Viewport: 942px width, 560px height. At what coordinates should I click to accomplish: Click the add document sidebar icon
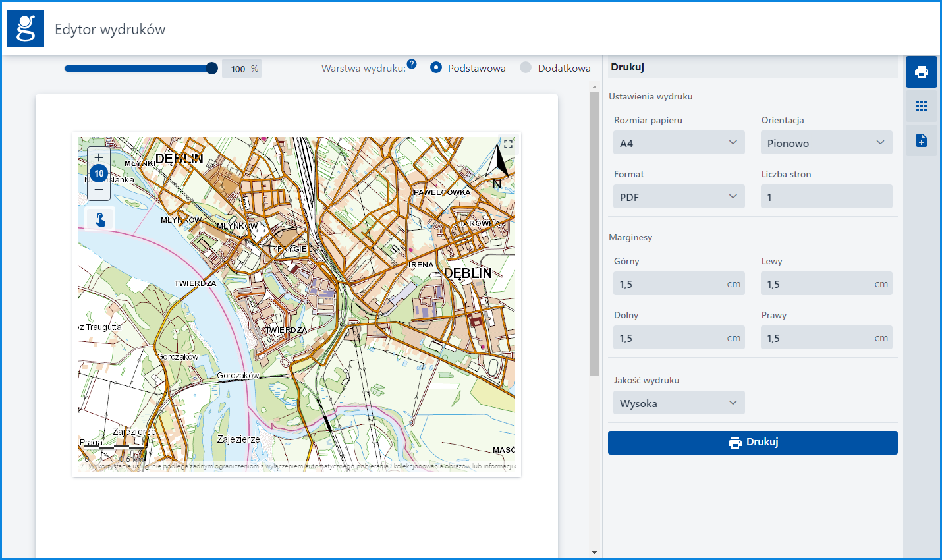click(921, 140)
